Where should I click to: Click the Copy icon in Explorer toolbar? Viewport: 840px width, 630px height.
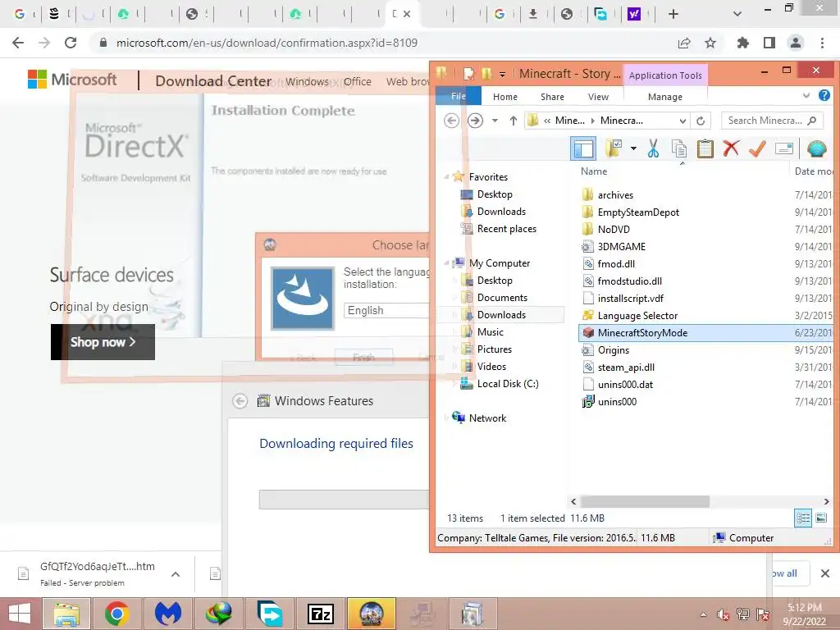pyautogui.click(x=678, y=148)
